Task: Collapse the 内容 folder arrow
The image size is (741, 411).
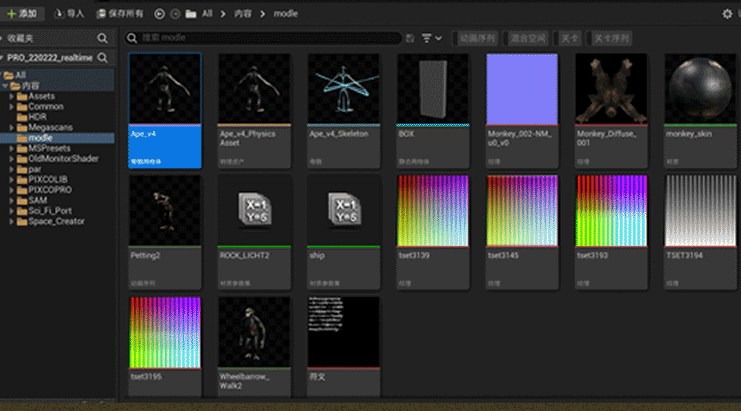Action: (5, 86)
